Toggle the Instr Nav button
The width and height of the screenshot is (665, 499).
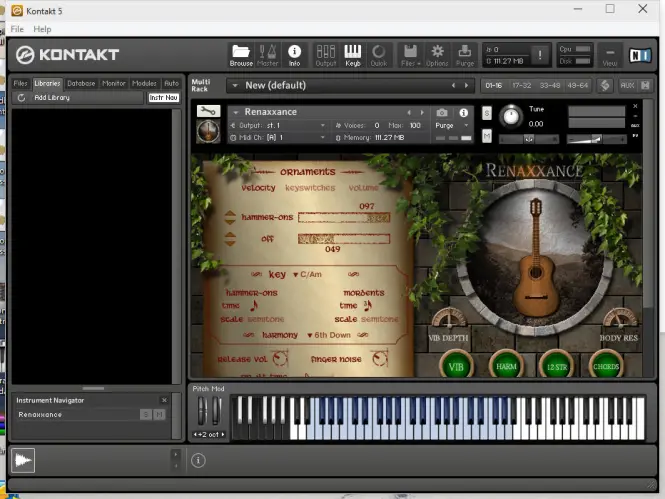[163, 98]
